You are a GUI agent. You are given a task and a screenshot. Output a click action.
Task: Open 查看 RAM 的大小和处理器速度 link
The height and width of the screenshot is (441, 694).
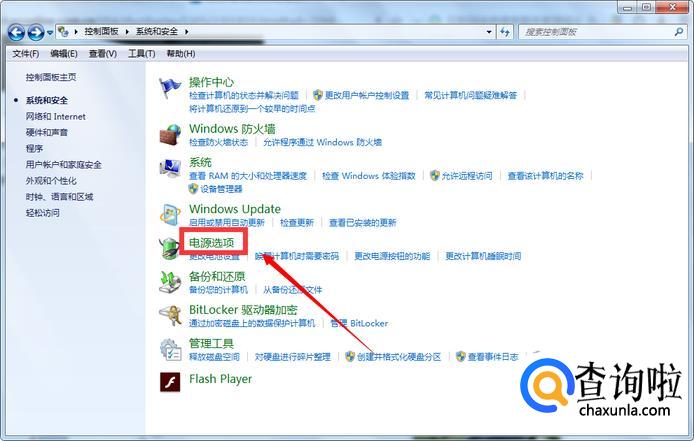[x=248, y=176]
